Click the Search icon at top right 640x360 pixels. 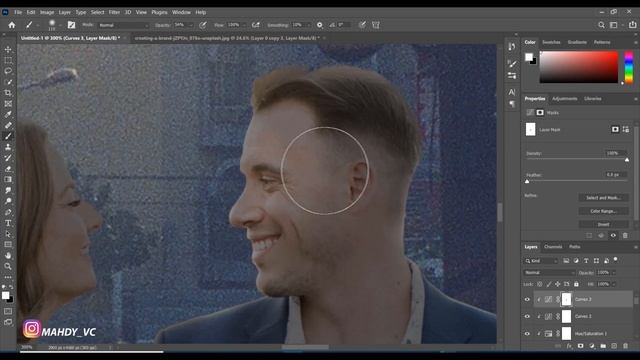(x=601, y=25)
